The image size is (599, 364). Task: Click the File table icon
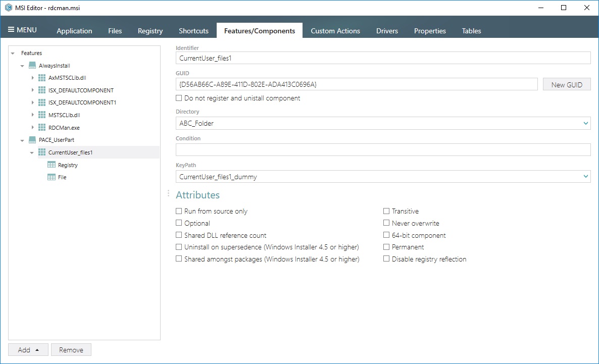click(x=52, y=177)
